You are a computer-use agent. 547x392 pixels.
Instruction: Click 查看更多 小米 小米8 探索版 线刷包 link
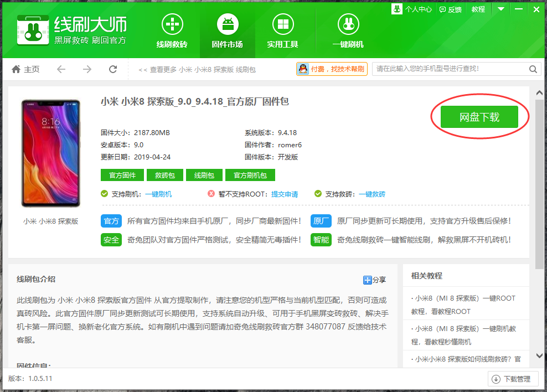coord(197,69)
